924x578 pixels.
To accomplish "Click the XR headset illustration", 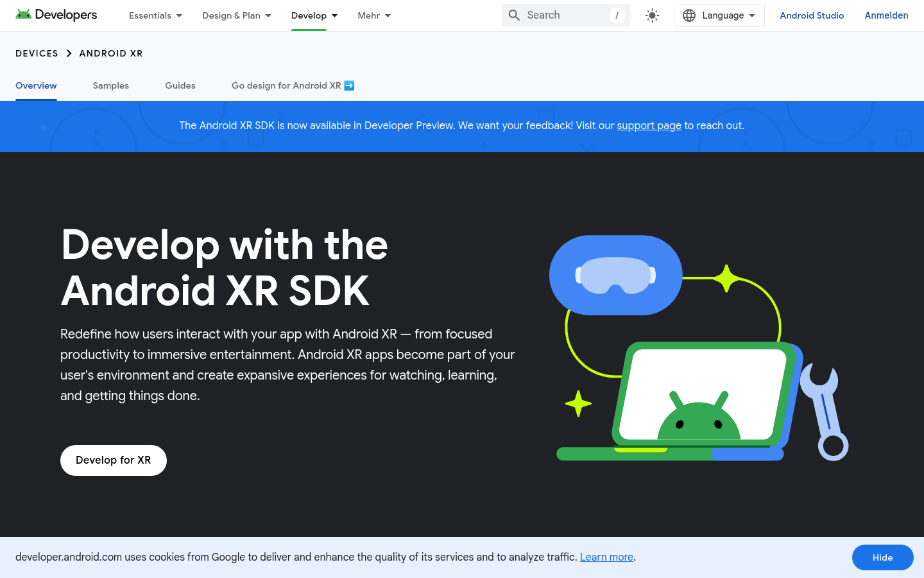I will 616,275.
